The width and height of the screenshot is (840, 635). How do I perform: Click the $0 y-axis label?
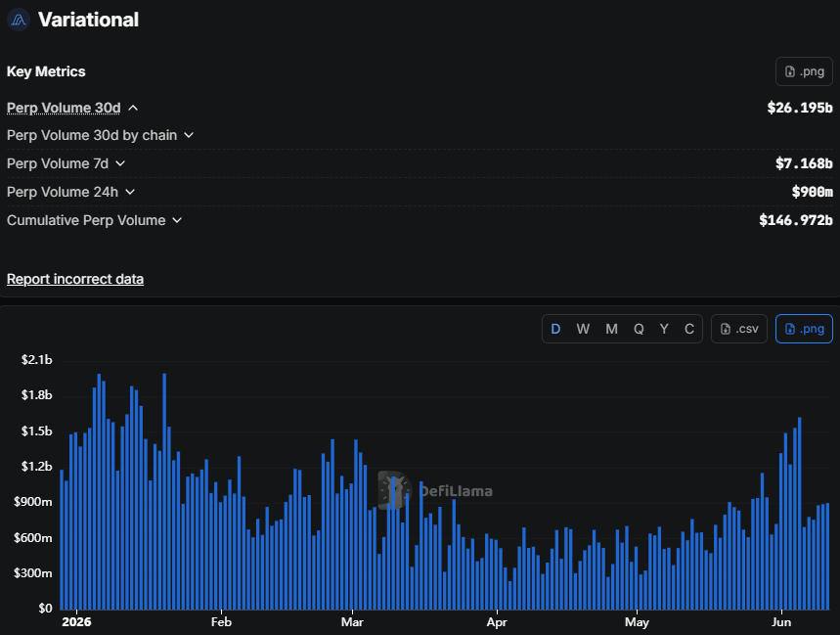[x=45, y=609]
